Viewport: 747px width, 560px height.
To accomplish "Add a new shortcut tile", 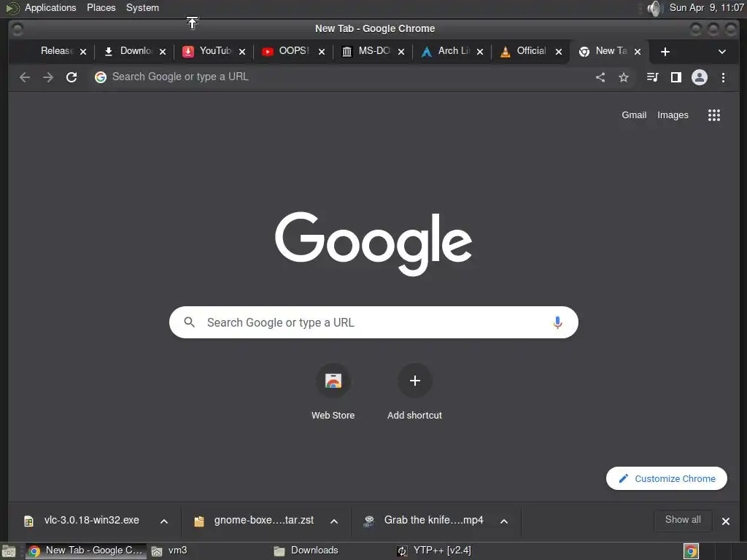I will (414, 392).
